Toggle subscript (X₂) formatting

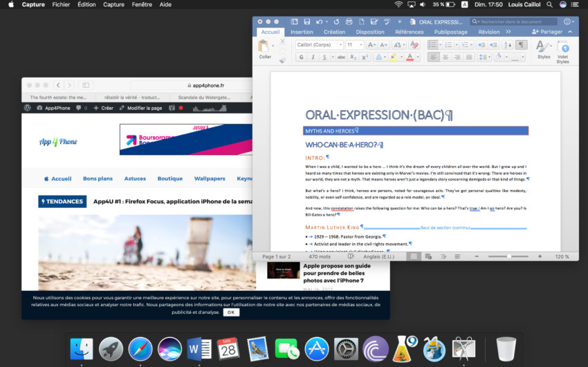tap(353, 57)
